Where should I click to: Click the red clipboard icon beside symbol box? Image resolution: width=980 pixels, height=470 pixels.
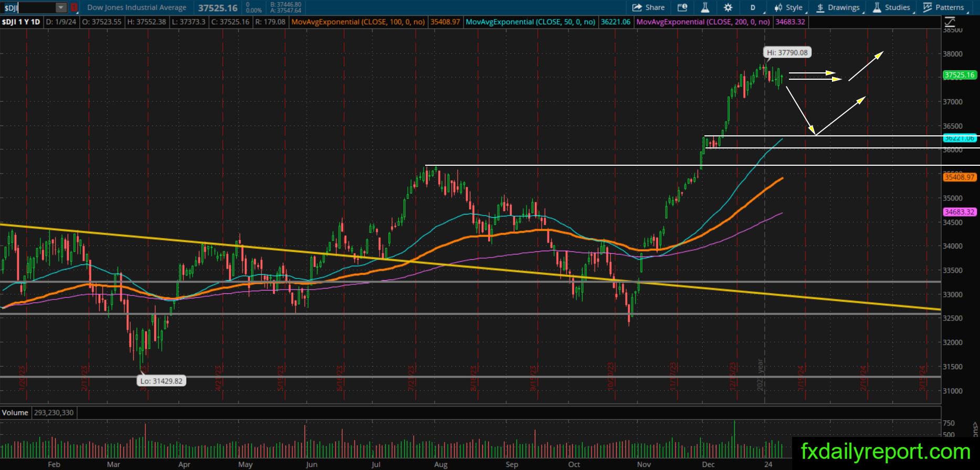(x=74, y=7)
